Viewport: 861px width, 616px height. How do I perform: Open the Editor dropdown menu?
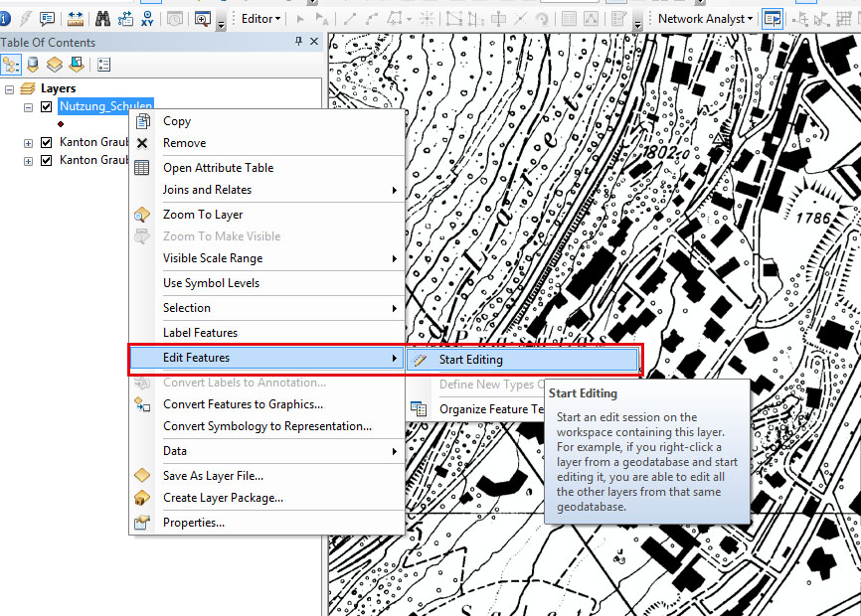coord(261,19)
